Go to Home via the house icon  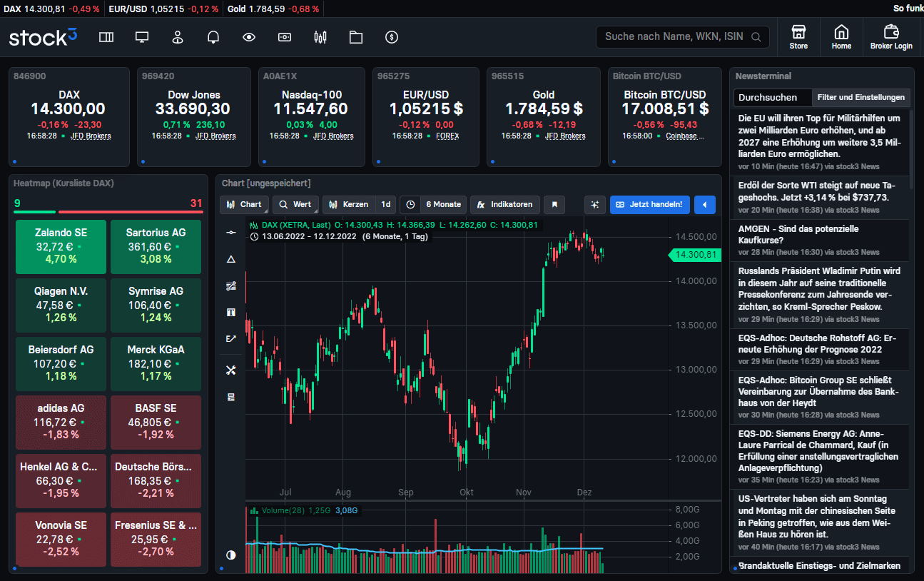point(841,37)
